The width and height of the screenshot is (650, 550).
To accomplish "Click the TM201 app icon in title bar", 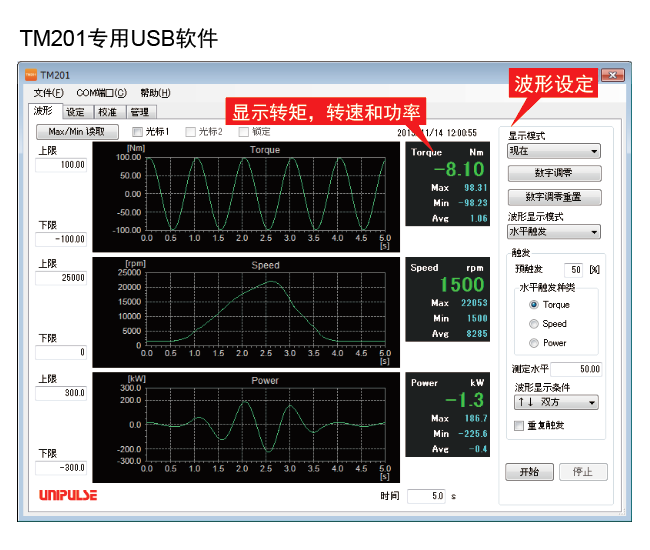I will point(31,75).
